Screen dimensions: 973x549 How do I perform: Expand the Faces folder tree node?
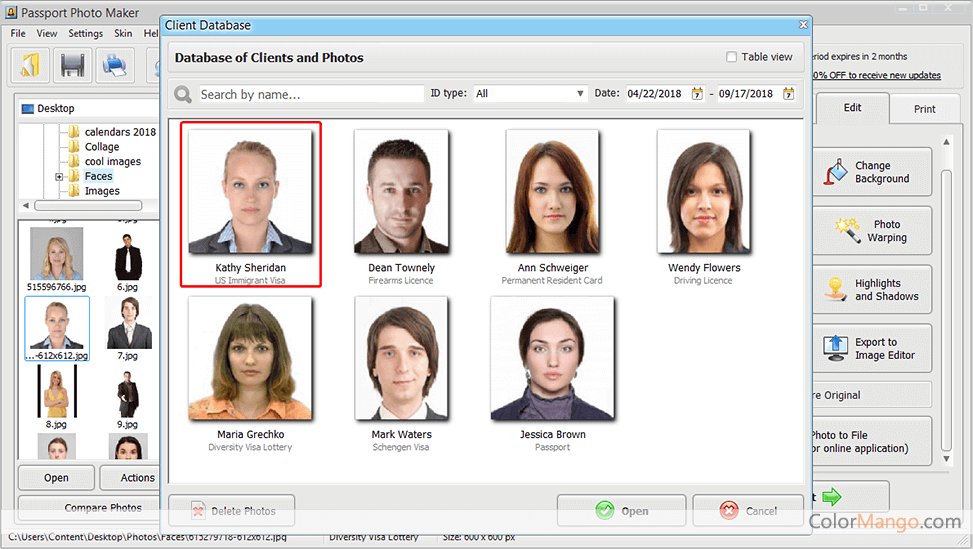point(59,177)
